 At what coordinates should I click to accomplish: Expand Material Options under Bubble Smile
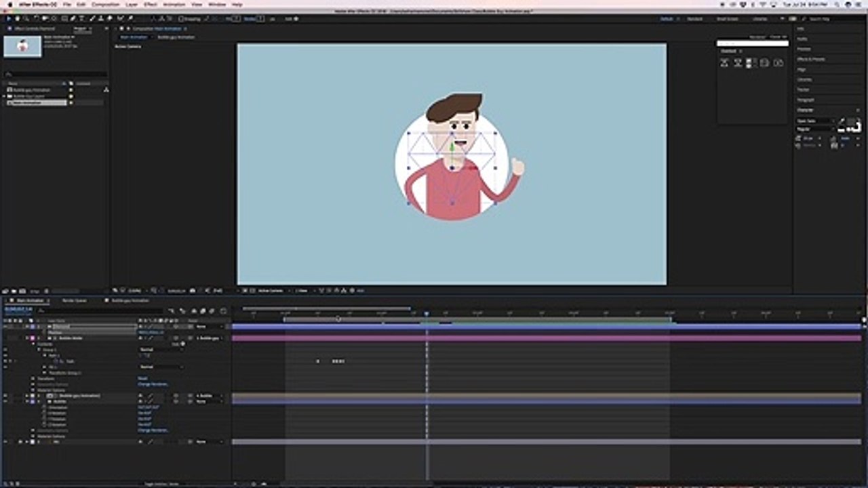point(33,390)
